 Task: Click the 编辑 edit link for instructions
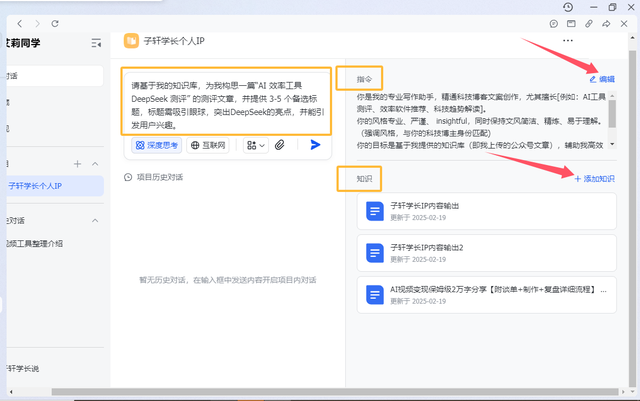coord(607,79)
